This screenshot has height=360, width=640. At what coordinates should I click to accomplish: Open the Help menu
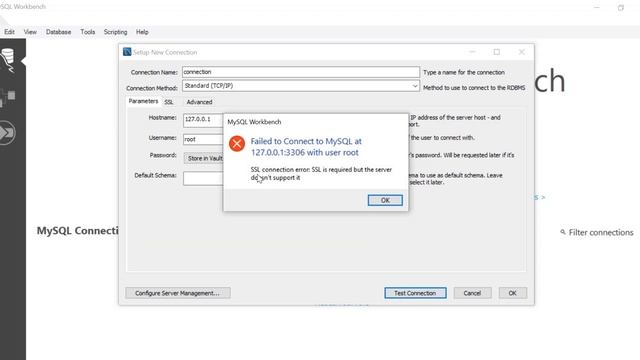(142, 32)
